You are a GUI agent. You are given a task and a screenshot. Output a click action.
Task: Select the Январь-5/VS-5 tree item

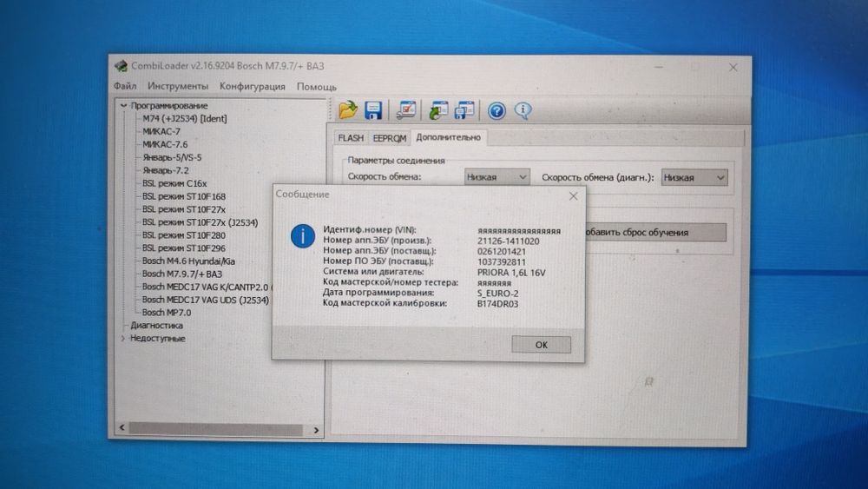pyautogui.click(x=172, y=157)
